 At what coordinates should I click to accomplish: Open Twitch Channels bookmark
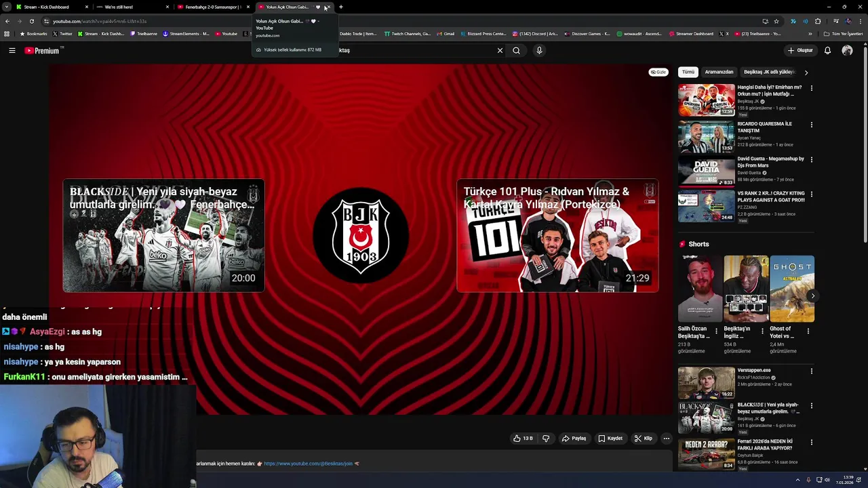407,34
